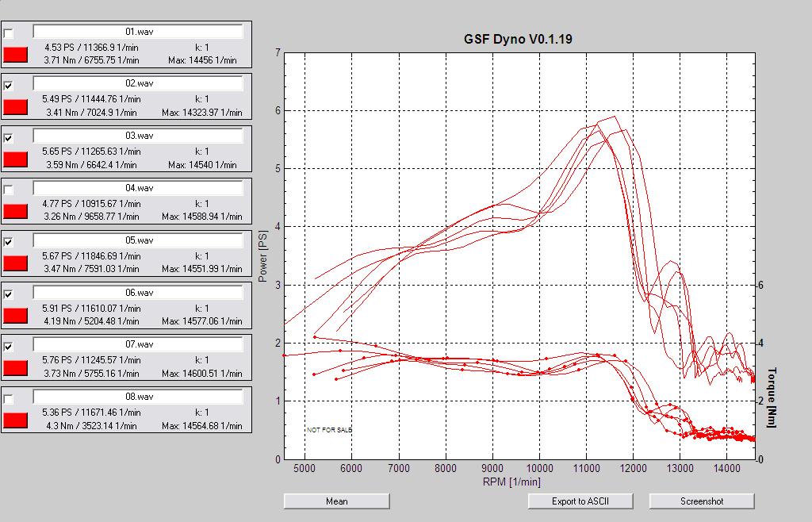Click the Mean button
This screenshot has height=522, width=812.
336,501
